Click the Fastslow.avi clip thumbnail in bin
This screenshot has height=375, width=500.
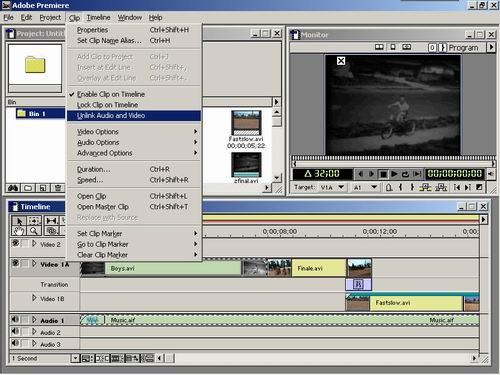[x=246, y=123]
